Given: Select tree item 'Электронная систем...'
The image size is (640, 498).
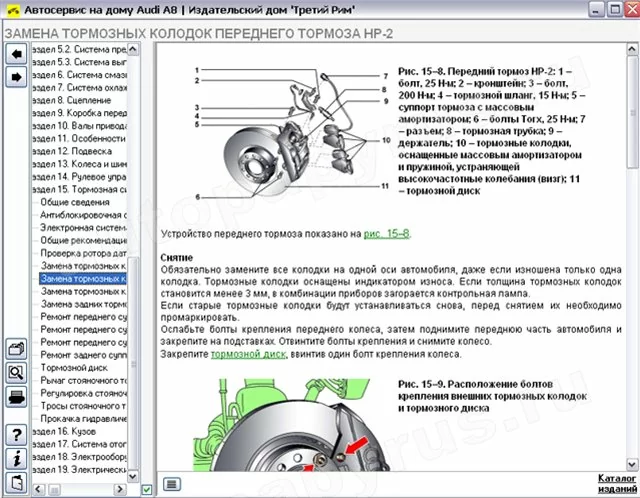Looking at the screenshot, I should 83,227.
